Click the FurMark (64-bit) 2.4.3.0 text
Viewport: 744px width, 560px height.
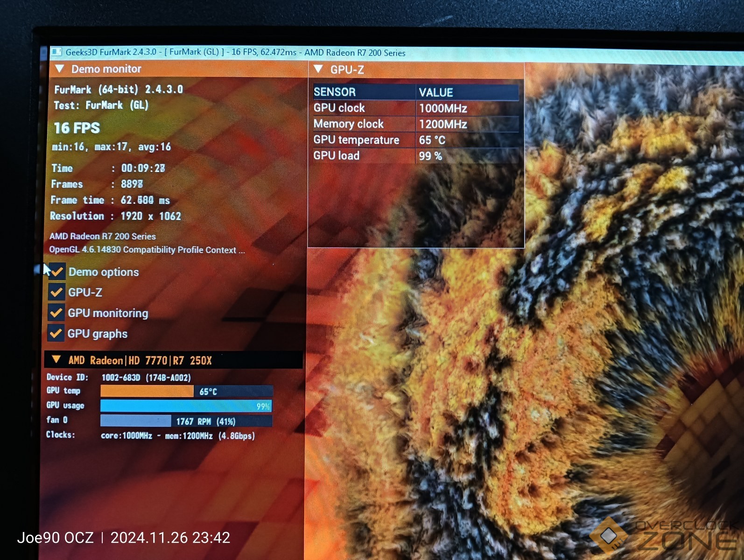tap(119, 89)
